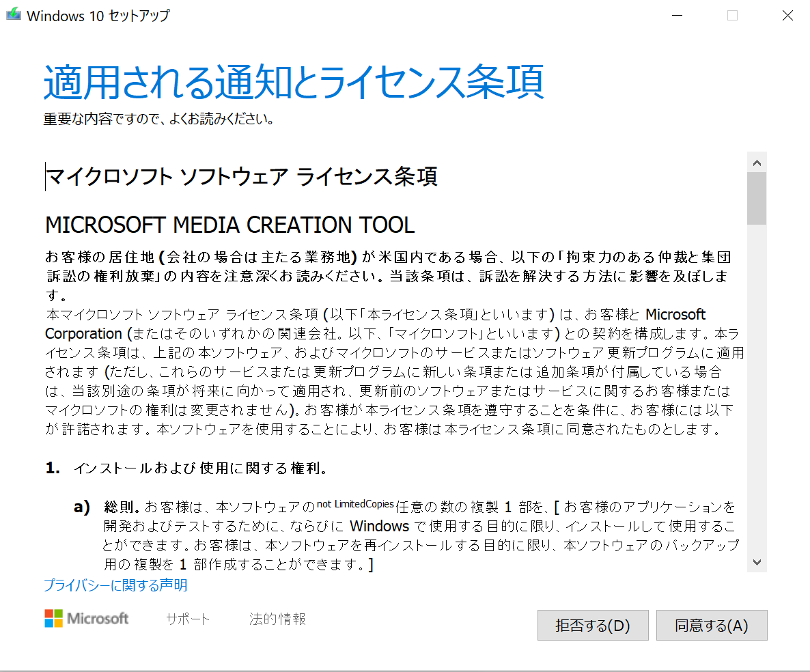Open the 法的情報 link
Screen dimensions: 810x672
tap(277, 619)
